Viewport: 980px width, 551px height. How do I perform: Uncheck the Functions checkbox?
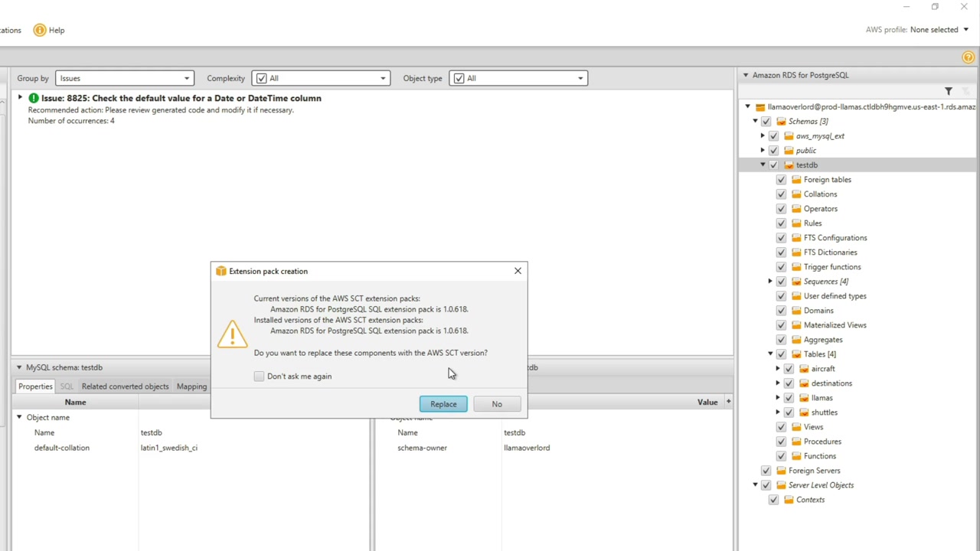[781, 456]
